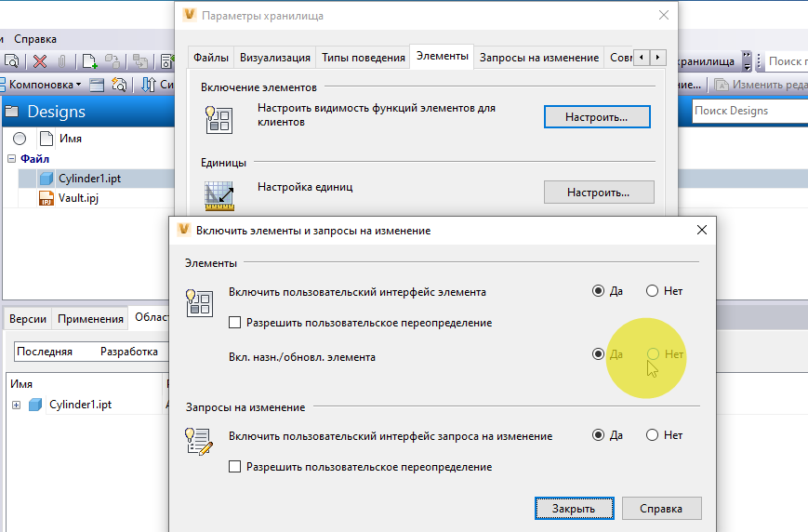Select Да for Включить пользовательский интерфейс элемента

tap(598, 291)
